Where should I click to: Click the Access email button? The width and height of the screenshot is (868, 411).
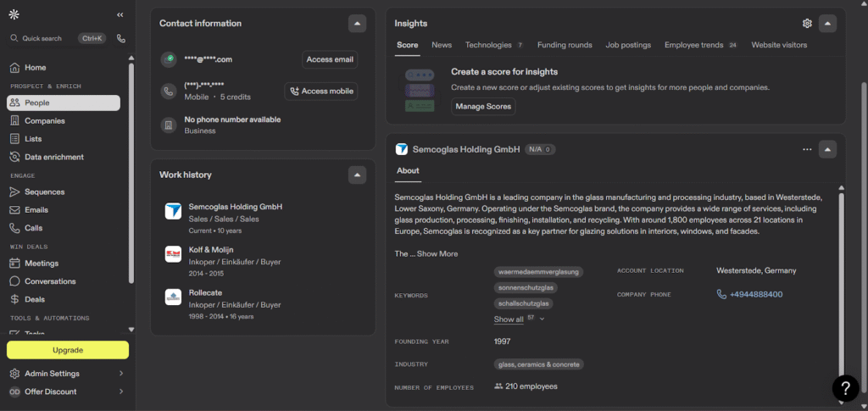tap(330, 59)
